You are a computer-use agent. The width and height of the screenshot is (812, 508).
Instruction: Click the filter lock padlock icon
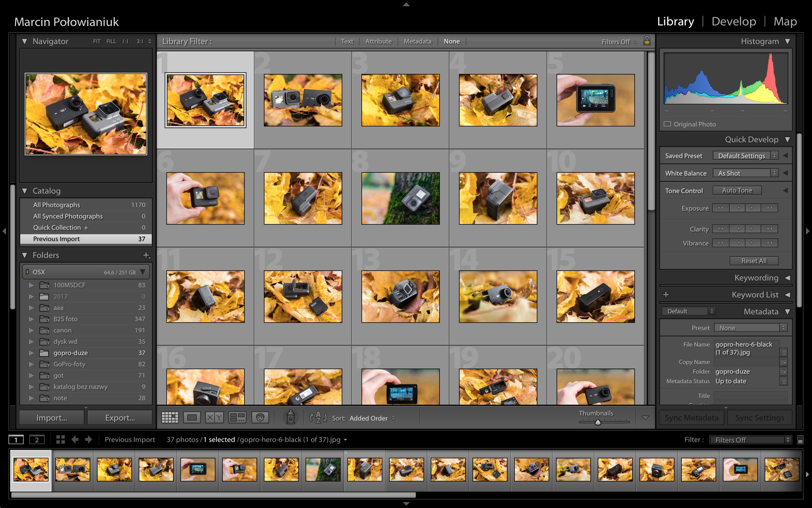tap(647, 41)
